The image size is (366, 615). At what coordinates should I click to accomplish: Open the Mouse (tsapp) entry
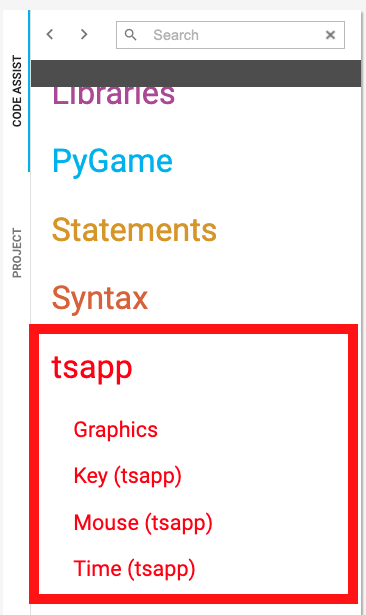143,523
